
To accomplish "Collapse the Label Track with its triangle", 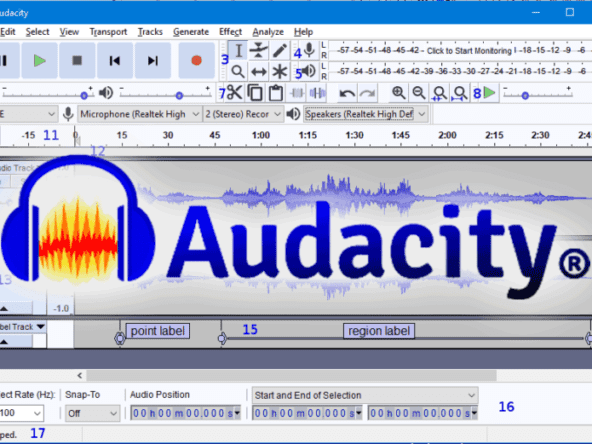I will [4, 342].
